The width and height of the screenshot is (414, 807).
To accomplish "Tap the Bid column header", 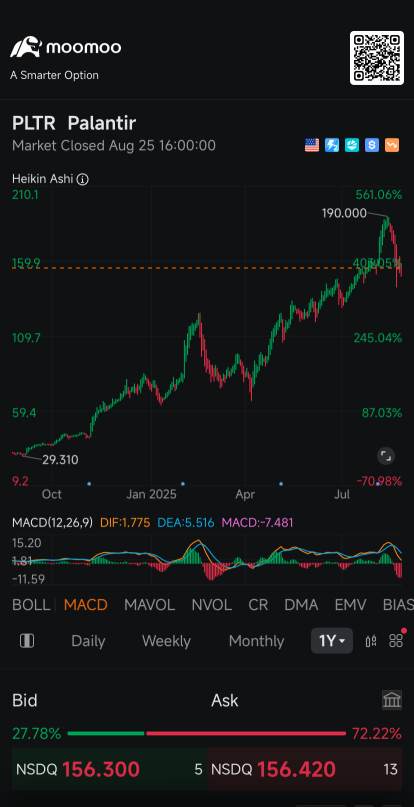I will 25,700.
